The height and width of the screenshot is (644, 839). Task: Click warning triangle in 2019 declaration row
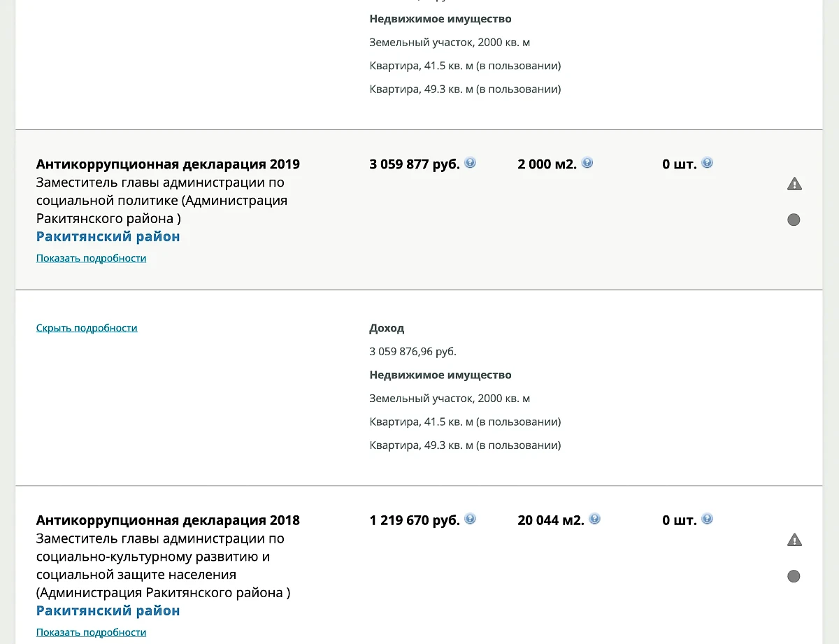[794, 184]
